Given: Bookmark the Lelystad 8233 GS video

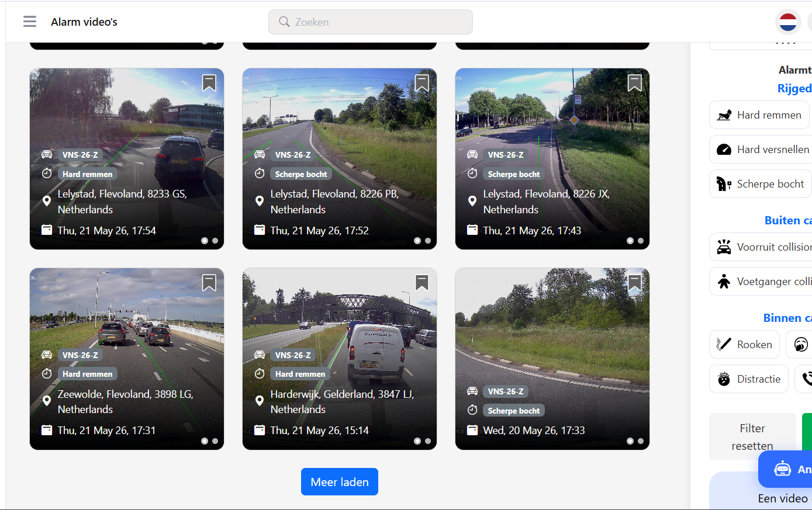Looking at the screenshot, I should pyautogui.click(x=209, y=83).
